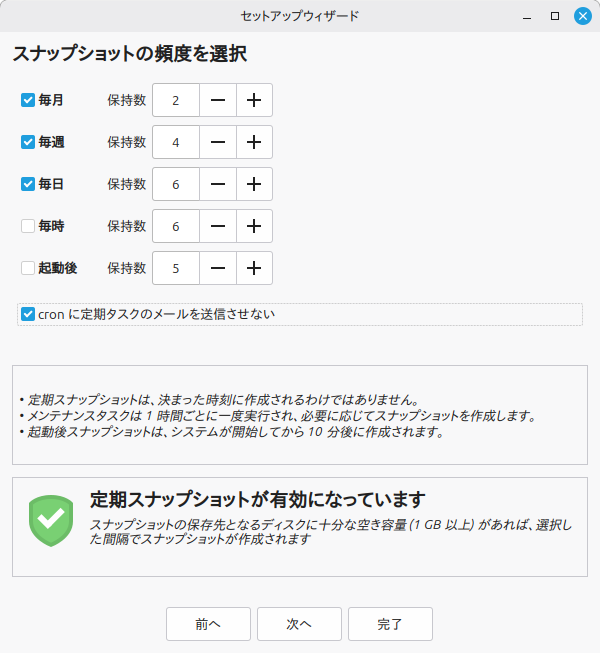Go back with the 前へ button
Image resolution: width=600 pixels, height=653 pixels.
click(208, 624)
